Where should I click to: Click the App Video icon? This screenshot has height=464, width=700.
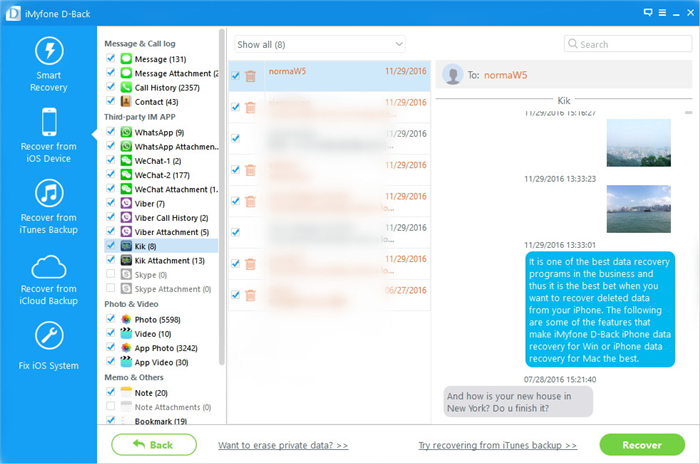coord(126,362)
